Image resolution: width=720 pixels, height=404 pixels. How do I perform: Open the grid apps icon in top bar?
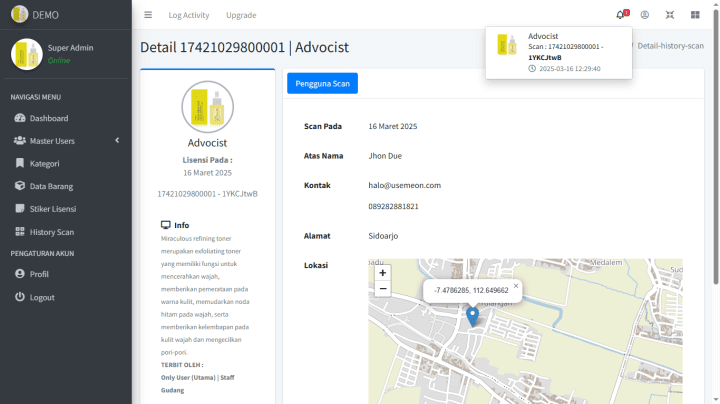695,15
